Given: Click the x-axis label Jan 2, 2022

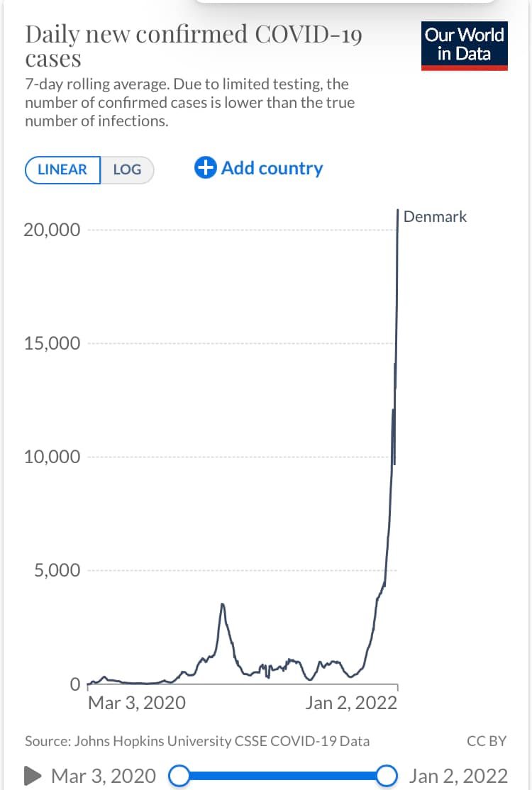Looking at the screenshot, I should pos(351,703).
